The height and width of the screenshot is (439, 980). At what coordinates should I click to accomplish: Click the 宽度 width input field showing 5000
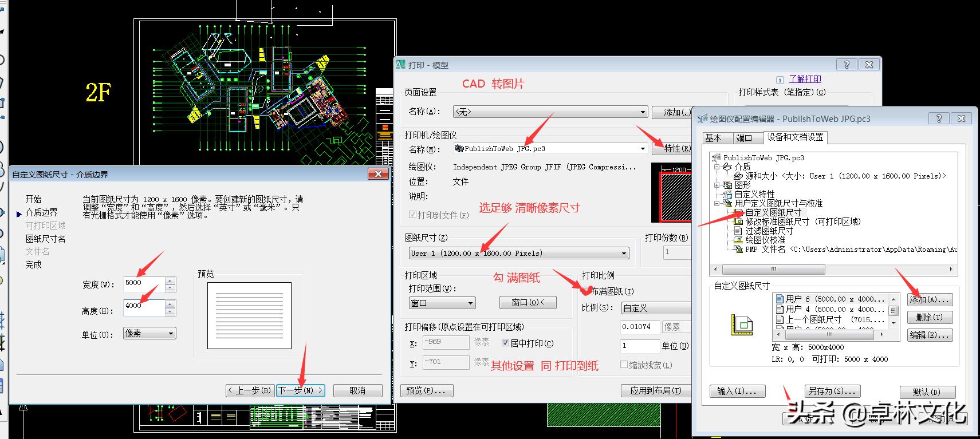point(144,284)
